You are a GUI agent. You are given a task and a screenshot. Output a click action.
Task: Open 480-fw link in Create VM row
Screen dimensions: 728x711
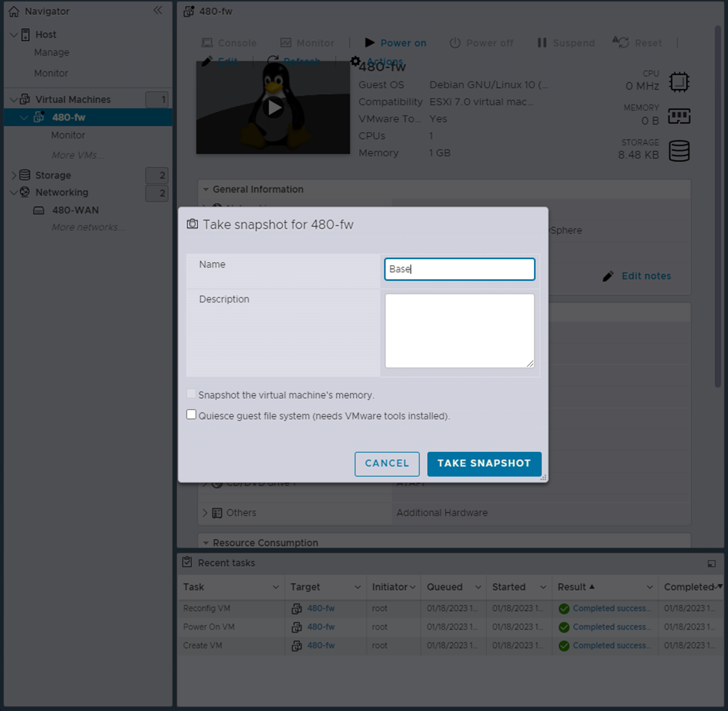(321, 645)
